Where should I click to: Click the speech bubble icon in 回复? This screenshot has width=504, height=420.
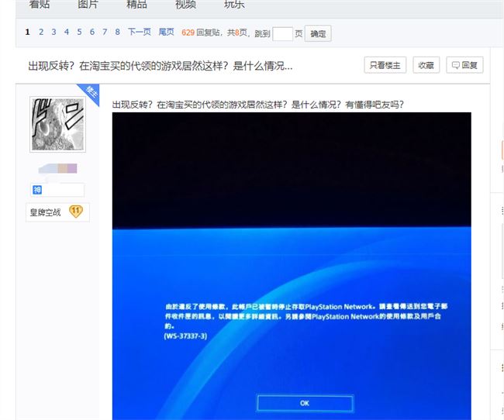(455, 65)
